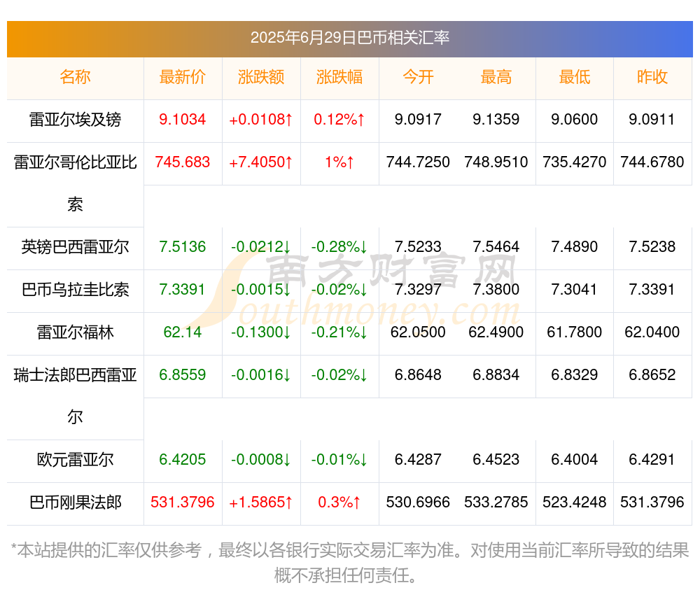This screenshot has height=597, width=700.
Task: Click high value 6.4523
Action: pyautogui.click(x=496, y=460)
